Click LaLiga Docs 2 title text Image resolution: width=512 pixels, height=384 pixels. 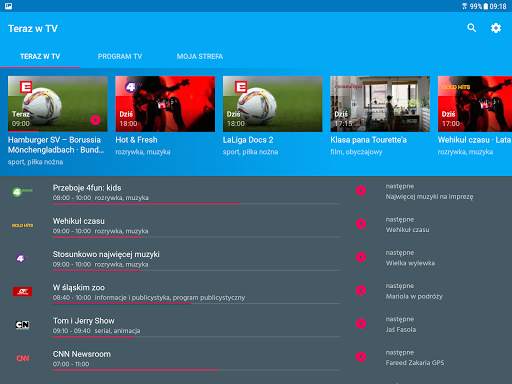248,140
